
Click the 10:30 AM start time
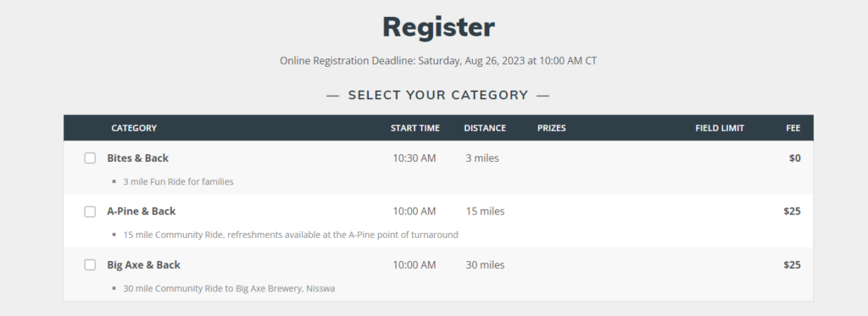point(415,158)
